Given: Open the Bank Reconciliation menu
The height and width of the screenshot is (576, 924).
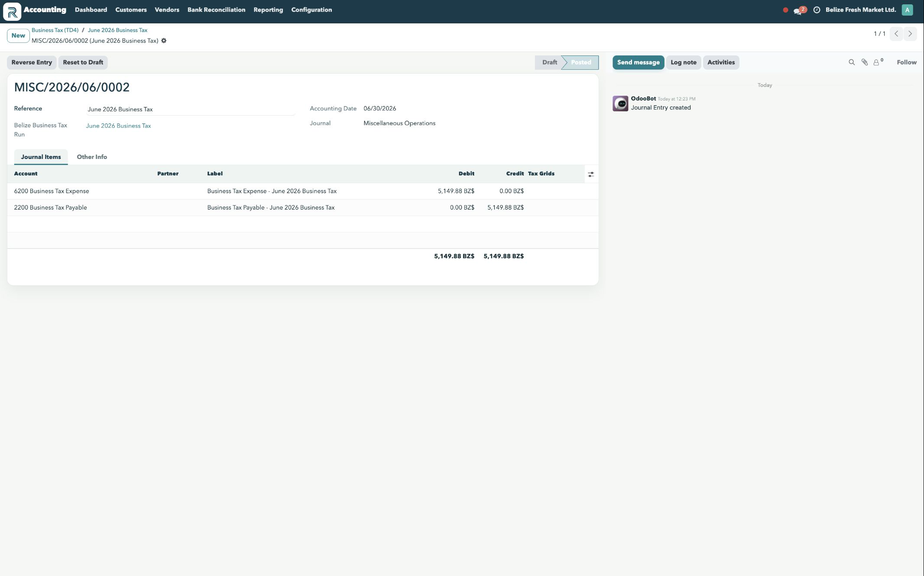Looking at the screenshot, I should click(216, 10).
